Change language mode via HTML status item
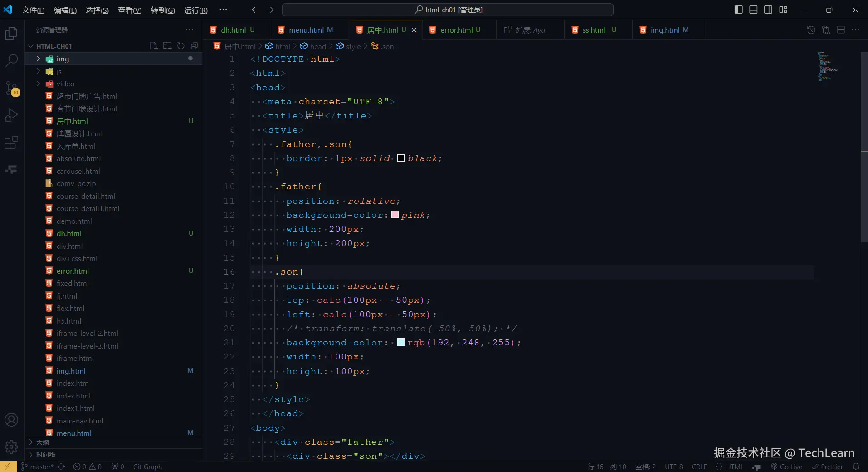 pyautogui.click(x=735, y=467)
